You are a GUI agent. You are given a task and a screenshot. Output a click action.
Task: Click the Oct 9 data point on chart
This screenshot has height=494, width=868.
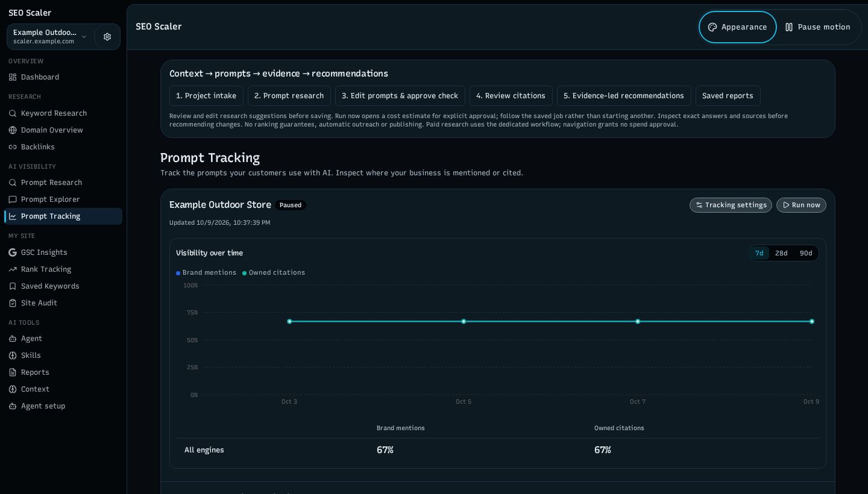click(x=812, y=322)
